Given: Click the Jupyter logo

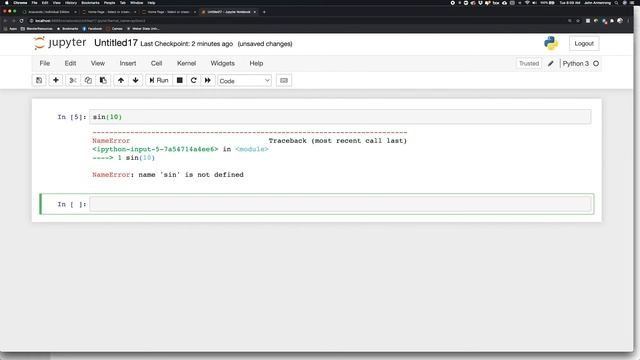Looking at the screenshot, I should [60, 43].
